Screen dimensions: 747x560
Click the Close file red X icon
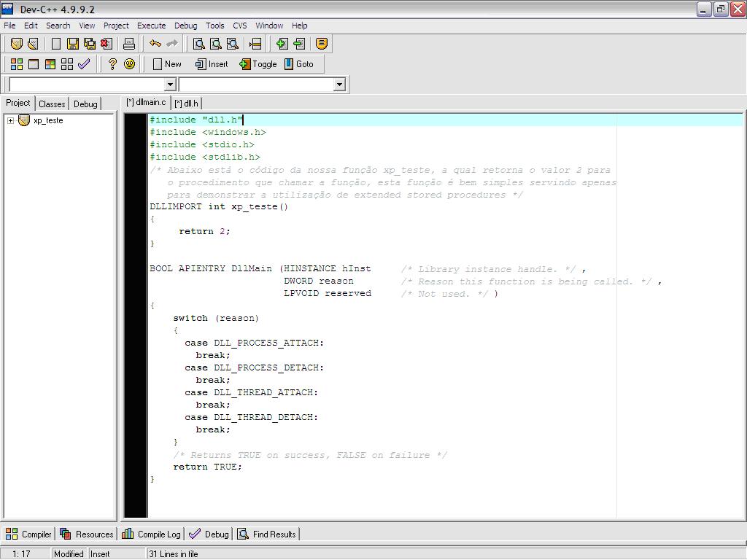(x=106, y=44)
